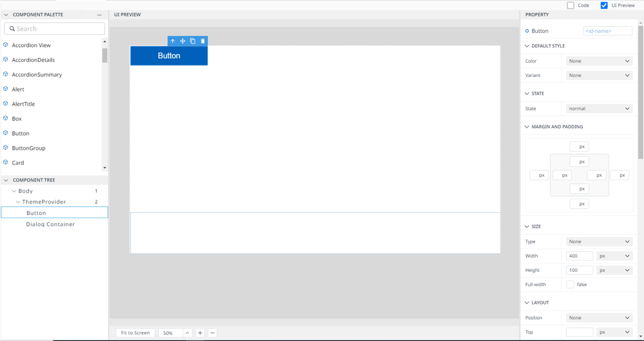Open the Position dropdown

(x=599, y=318)
